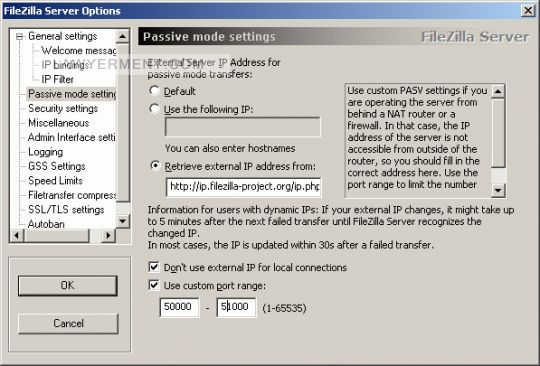Select General settings in the tree
Screen dimensions: 540x366
tap(63, 36)
